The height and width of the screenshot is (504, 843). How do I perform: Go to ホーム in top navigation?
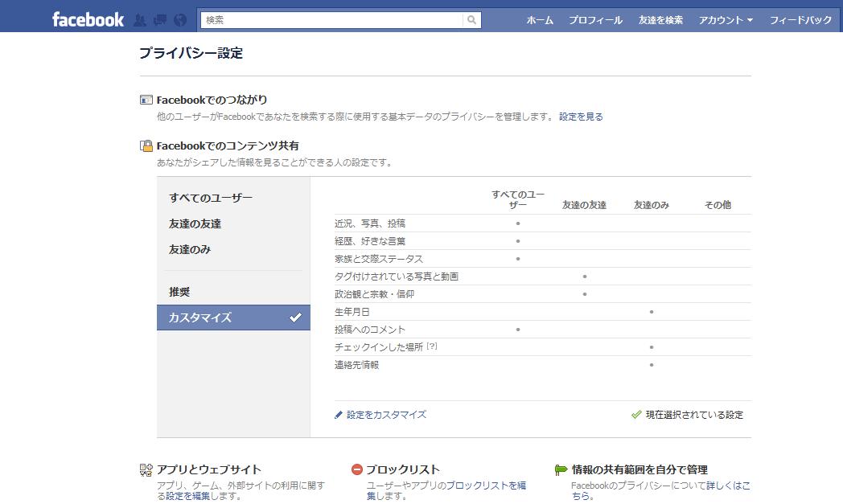pyautogui.click(x=540, y=20)
